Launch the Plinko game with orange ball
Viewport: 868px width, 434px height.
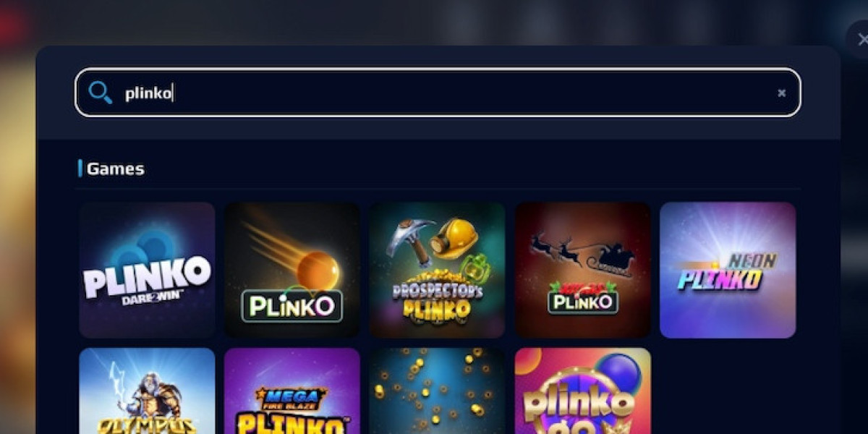pyautogui.click(x=292, y=270)
